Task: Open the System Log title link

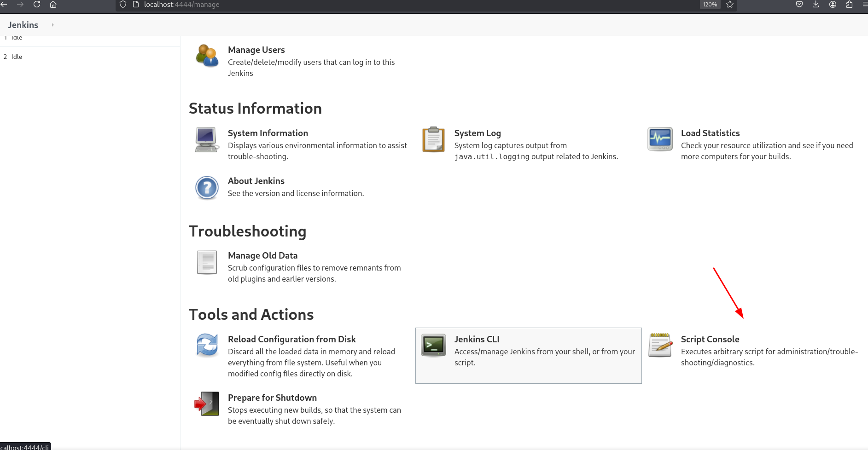Action: pyautogui.click(x=477, y=133)
